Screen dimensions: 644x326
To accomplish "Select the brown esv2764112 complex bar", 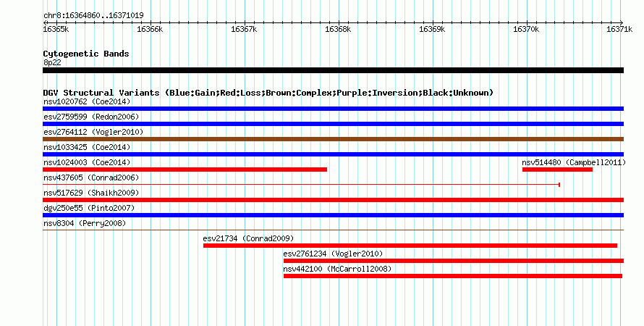I will 333,139.
